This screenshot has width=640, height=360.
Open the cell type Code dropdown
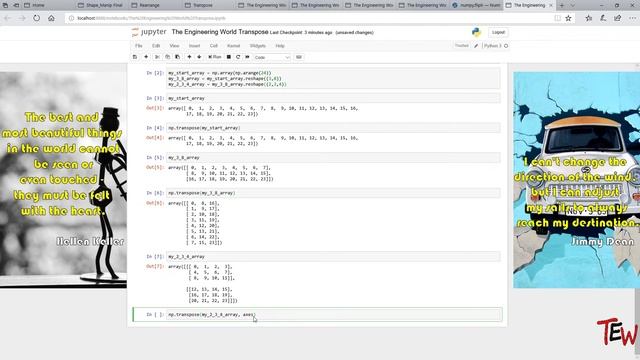pyautogui.click(x=272, y=58)
